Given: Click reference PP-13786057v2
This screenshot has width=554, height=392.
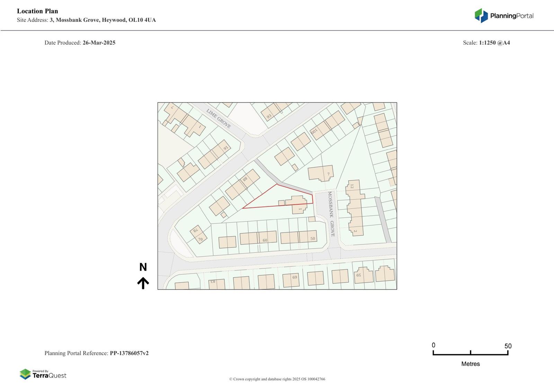Looking at the screenshot, I should [x=129, y=353].
